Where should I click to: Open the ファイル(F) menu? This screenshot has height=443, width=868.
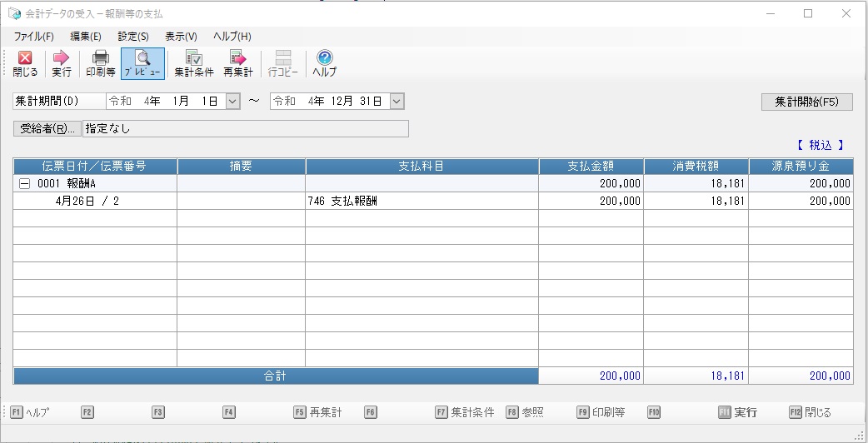[x=33, y=37]
